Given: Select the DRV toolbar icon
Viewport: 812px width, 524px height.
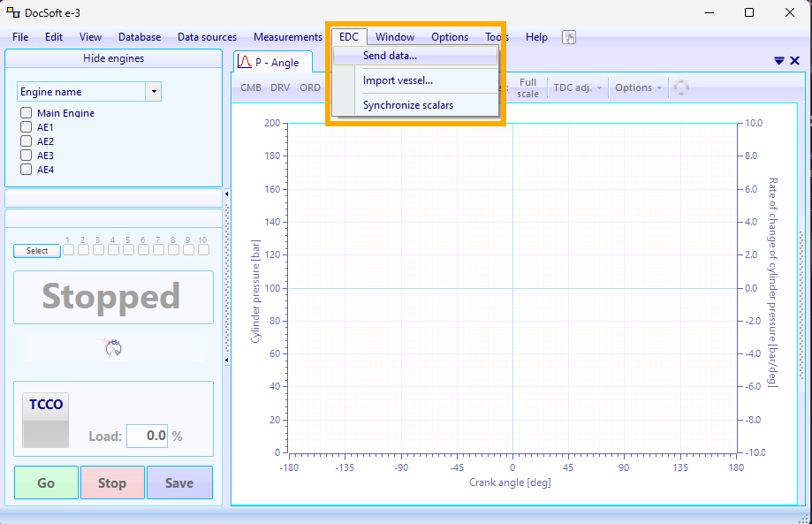Looking at the screenshot, I should tap(280, 87).
